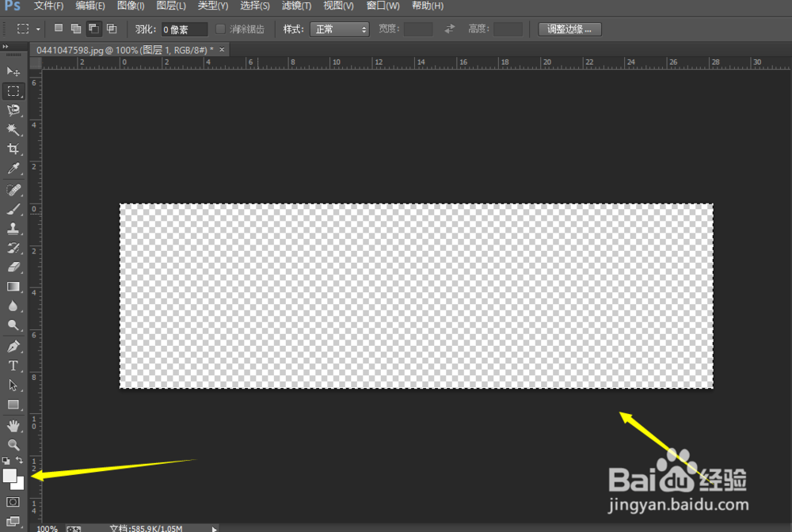792x532 pixels.
Task: Open the 滤镜(T) menu
Action: click(x=296, y=6)
